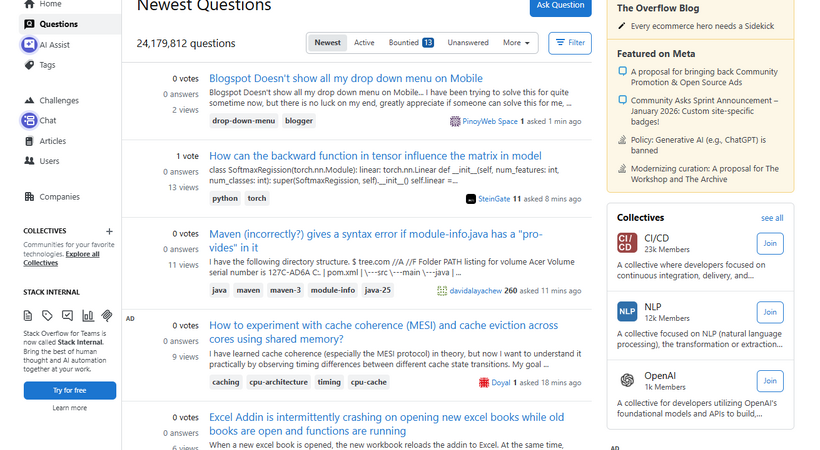
Task: Open Chat icon in sidebar
Action: click(29, 120)
